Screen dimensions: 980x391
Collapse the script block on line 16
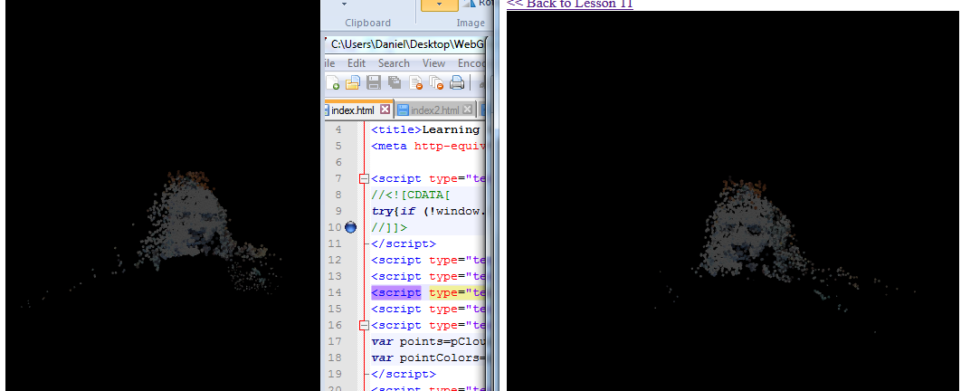[x=364, y=325]
